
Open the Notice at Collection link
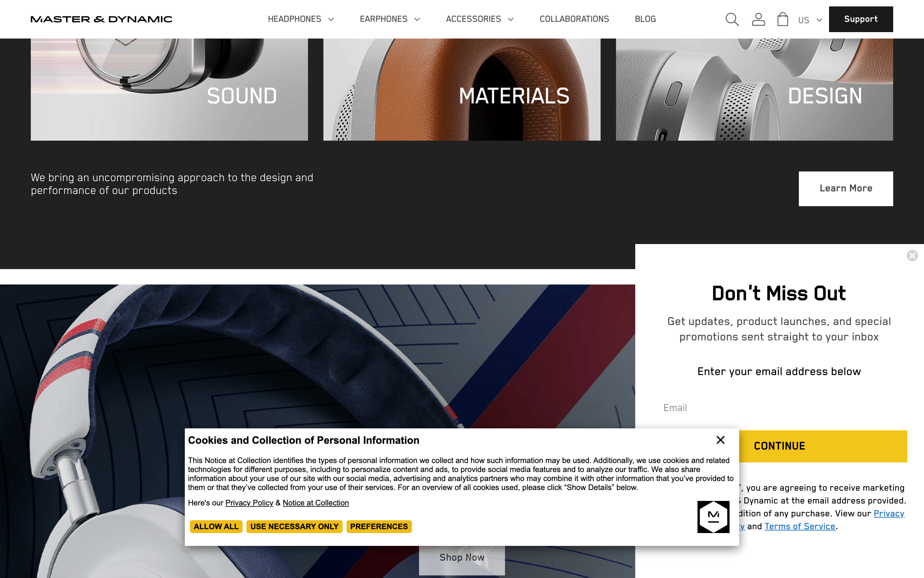click(316, 503)
